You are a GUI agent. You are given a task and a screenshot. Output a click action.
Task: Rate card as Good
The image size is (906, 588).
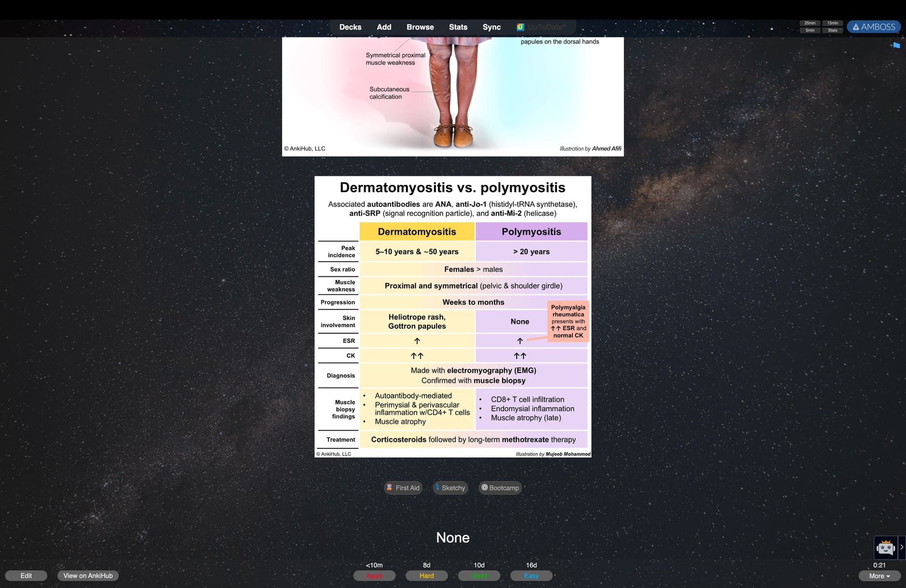(479, 576)
